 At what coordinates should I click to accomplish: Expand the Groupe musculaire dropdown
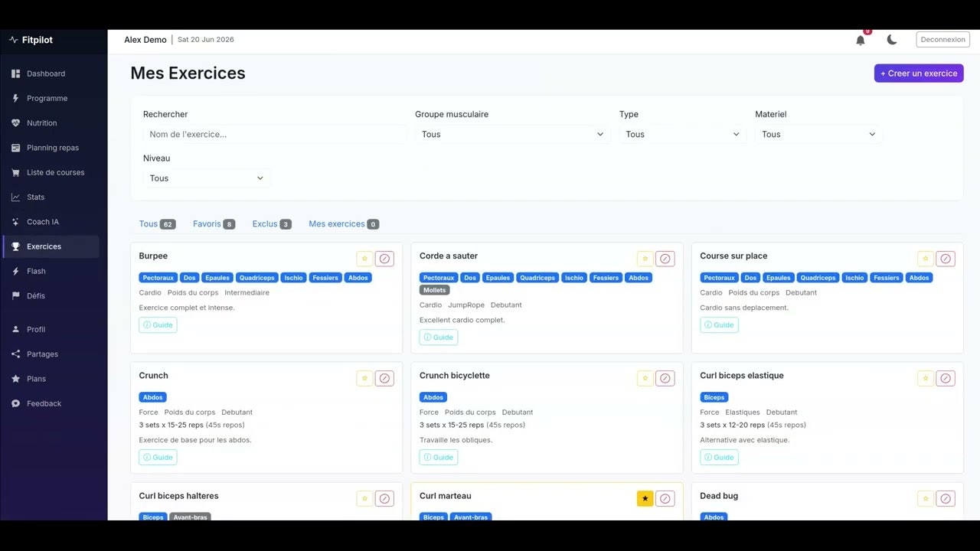[512, 134]
